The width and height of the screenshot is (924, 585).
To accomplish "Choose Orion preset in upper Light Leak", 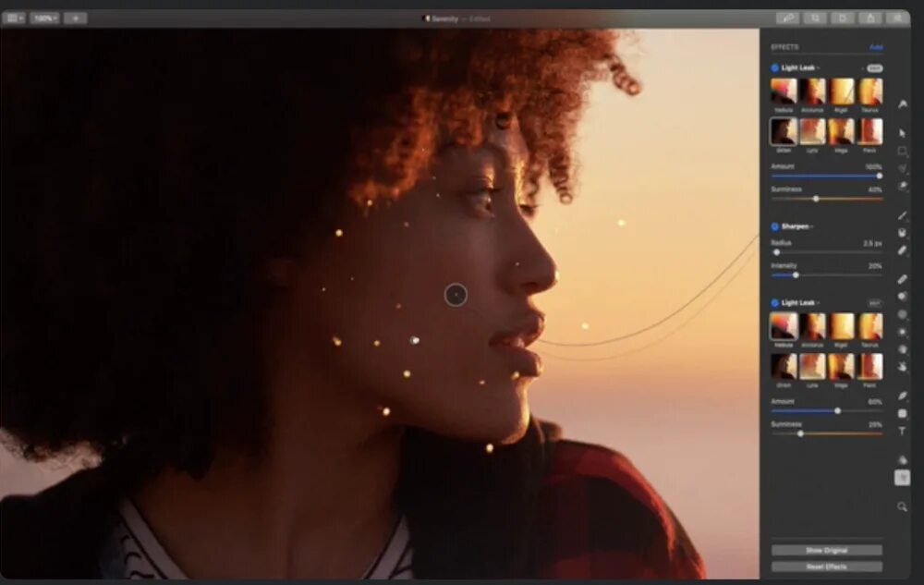I will coord(784,131).
